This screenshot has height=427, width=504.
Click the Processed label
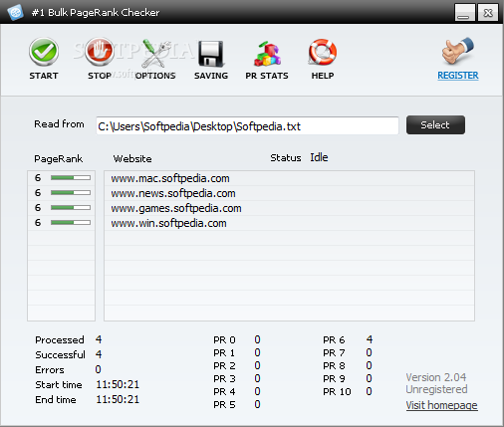coord(60,339)
